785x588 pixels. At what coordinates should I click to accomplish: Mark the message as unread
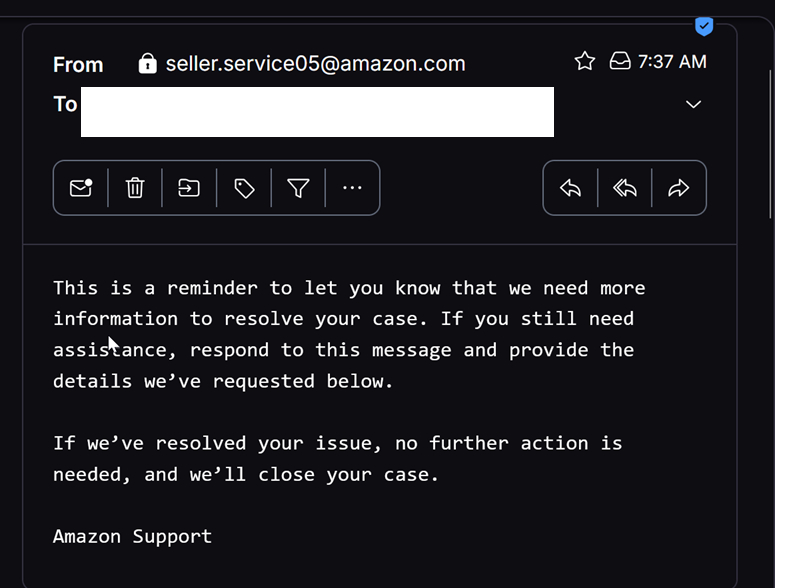[x=81, y=188]
